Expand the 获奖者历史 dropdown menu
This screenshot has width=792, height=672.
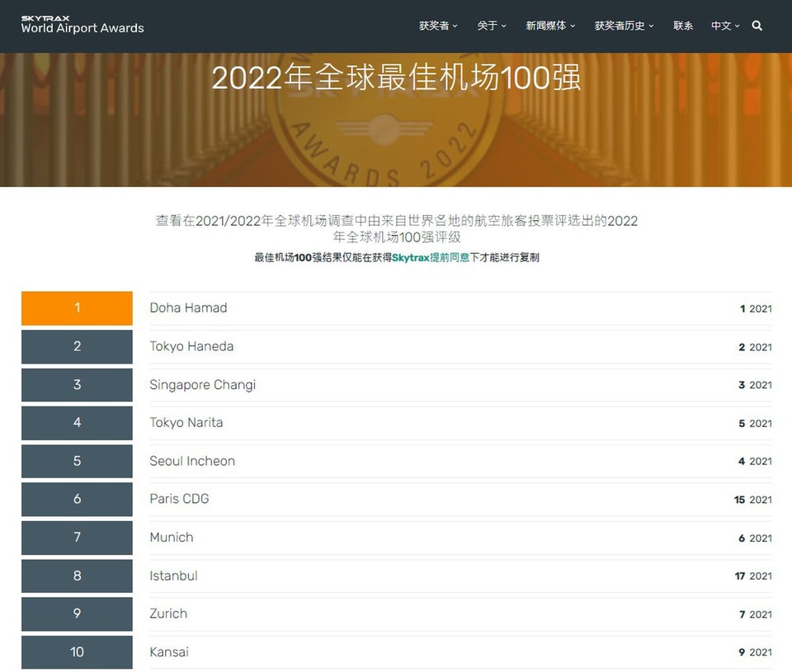624,26
